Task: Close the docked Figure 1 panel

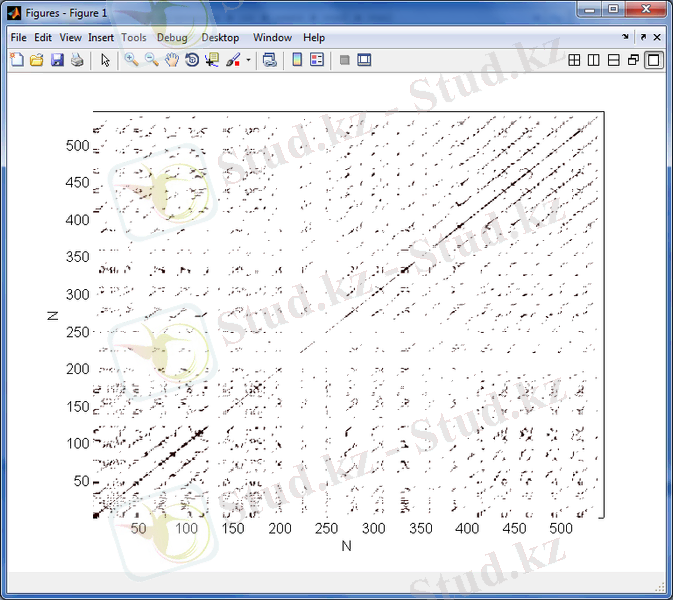Action: 657,37
